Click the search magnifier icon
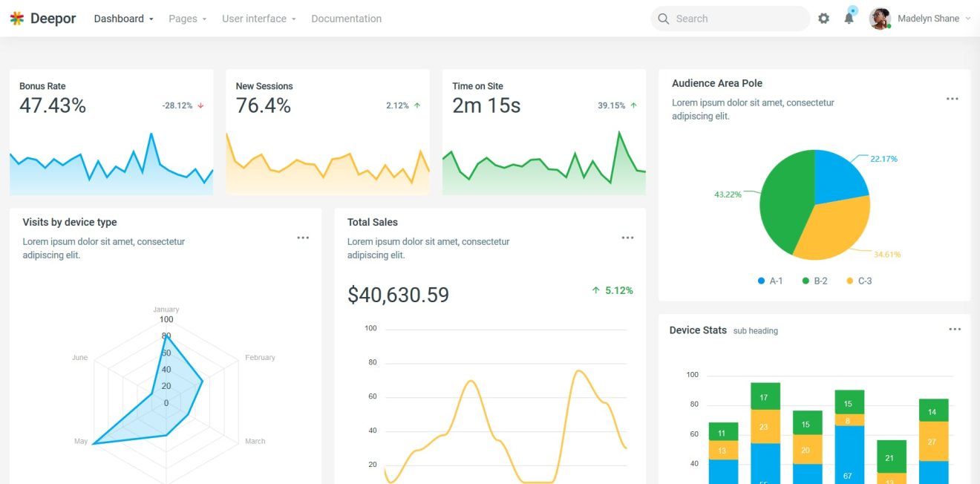The width and height of the screenshot is (980, 484). coord(662,18)
